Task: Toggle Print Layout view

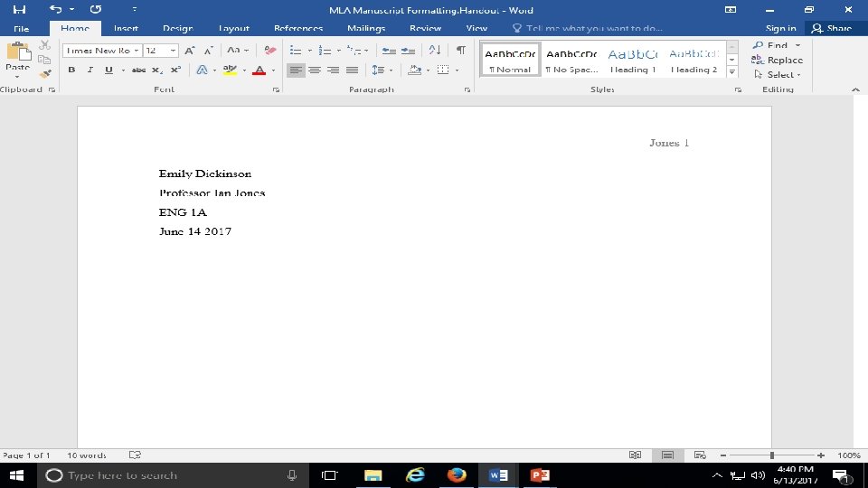Action: (667, 455)
